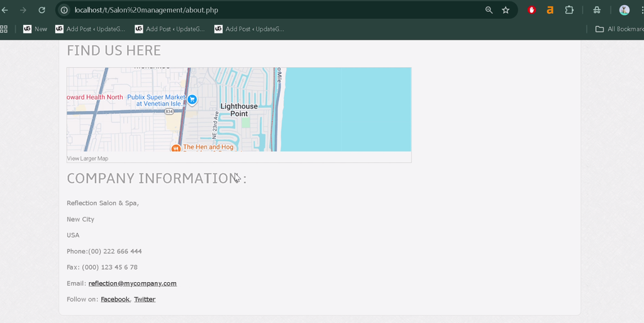Open the 'New' bookmark
The width and height of the screenshot is (644, 323).
(x=35, y=29)
